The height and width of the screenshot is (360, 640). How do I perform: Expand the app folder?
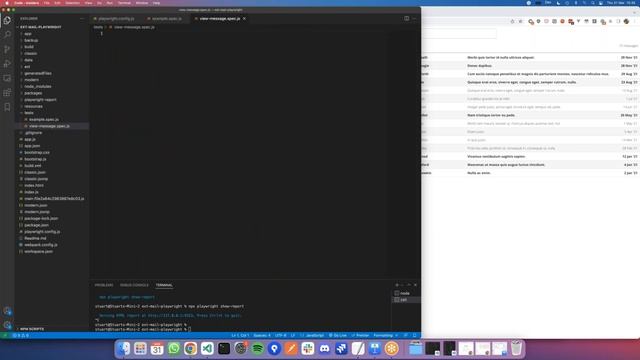point(28,34)
